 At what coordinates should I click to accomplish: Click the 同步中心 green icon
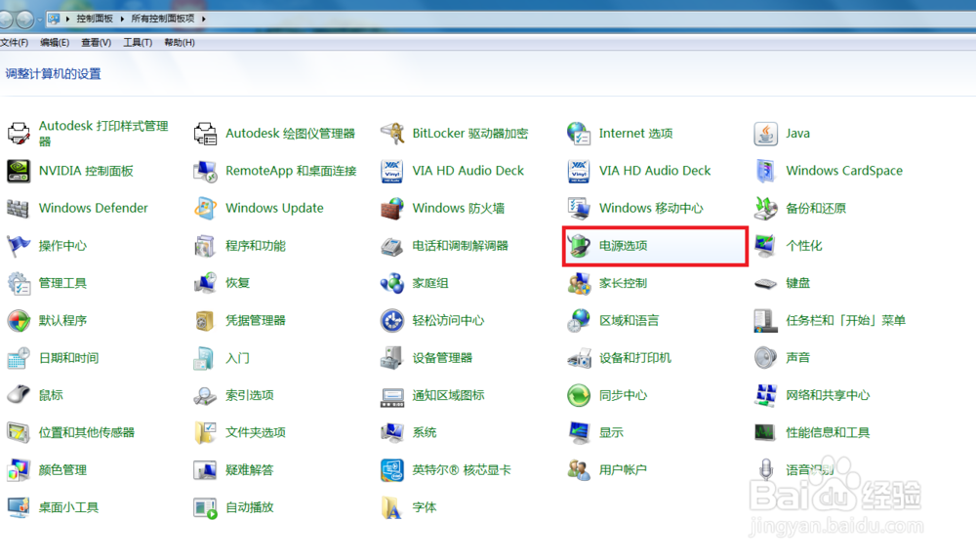(579, 395)
